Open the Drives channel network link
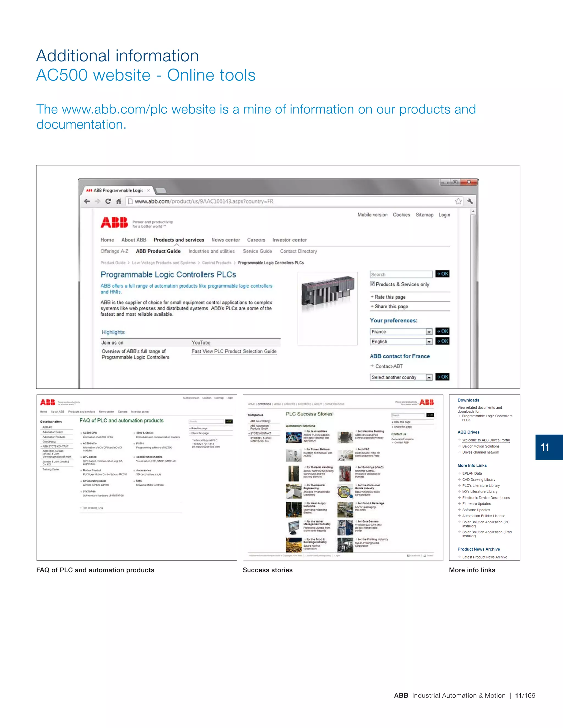563x728 pixels. [481, 452]
